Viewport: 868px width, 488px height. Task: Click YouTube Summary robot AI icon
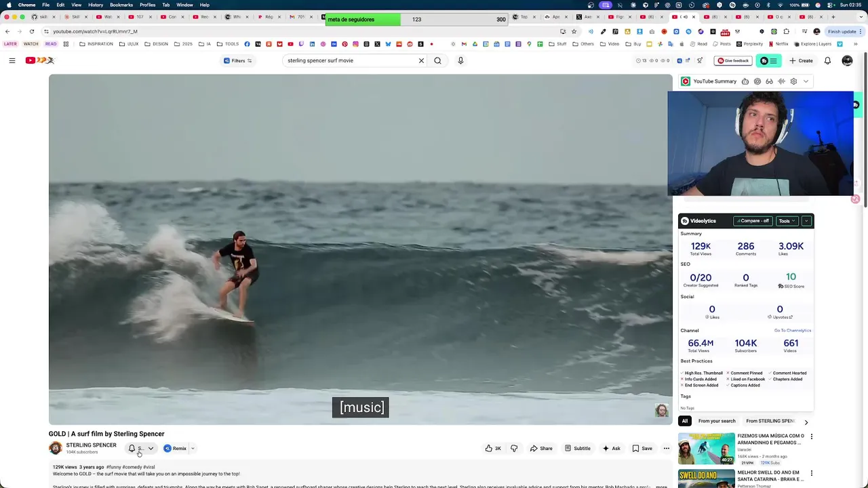coord(745,81)
